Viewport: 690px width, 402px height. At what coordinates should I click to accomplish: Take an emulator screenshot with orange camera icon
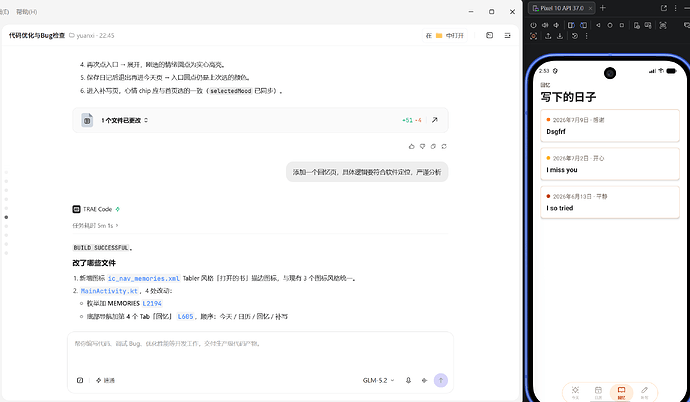click(x=533, y=36)
